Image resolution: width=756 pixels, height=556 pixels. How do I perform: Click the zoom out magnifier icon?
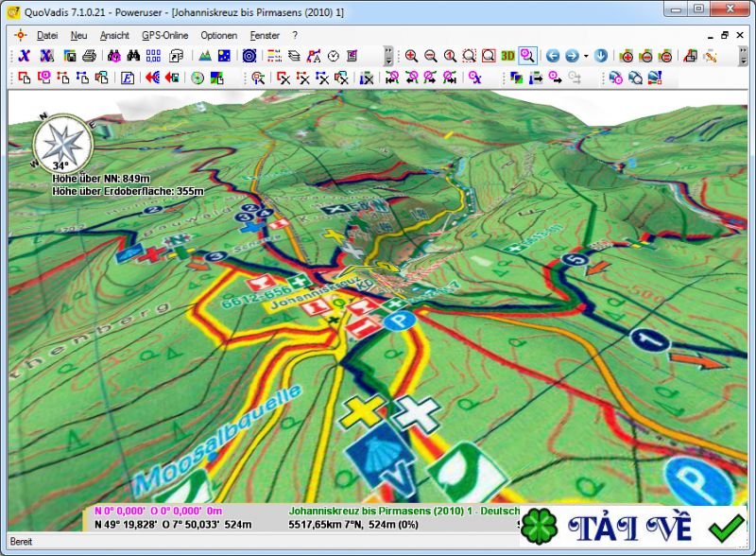pyautogui.click(x=430, y=56)
